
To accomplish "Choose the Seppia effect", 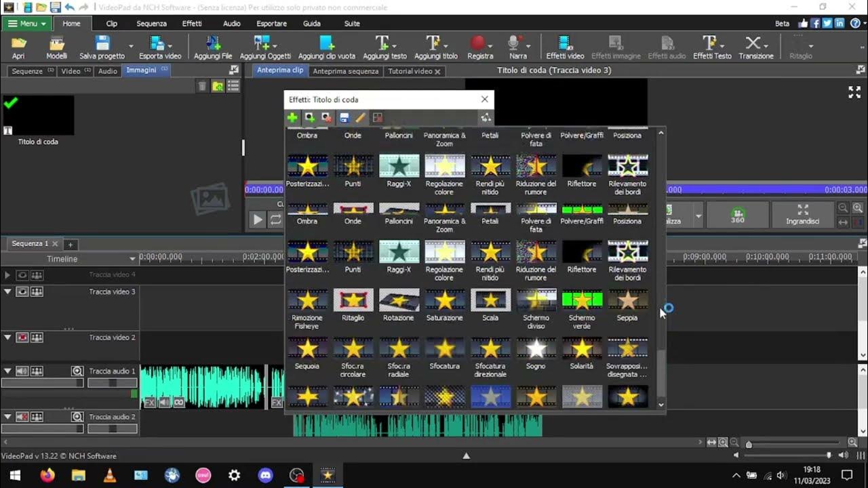I will pos(627,306).
